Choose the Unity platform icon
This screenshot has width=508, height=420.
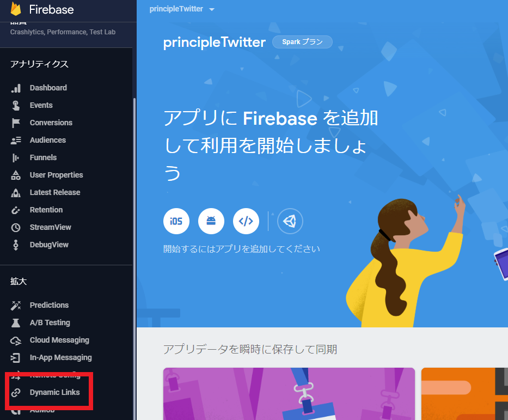point(290,221)
